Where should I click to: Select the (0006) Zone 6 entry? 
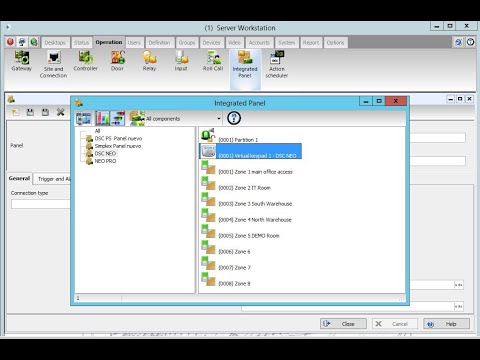(x=226, y=248)
